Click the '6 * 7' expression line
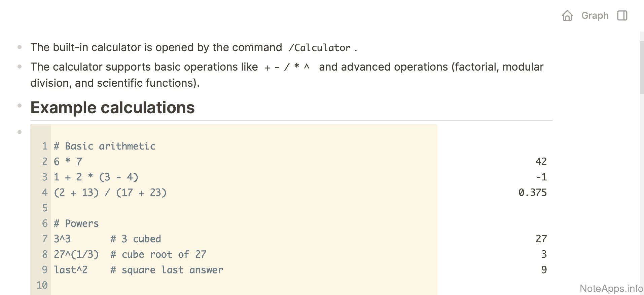This screenshot has width=644, height=295. (68, 162)
